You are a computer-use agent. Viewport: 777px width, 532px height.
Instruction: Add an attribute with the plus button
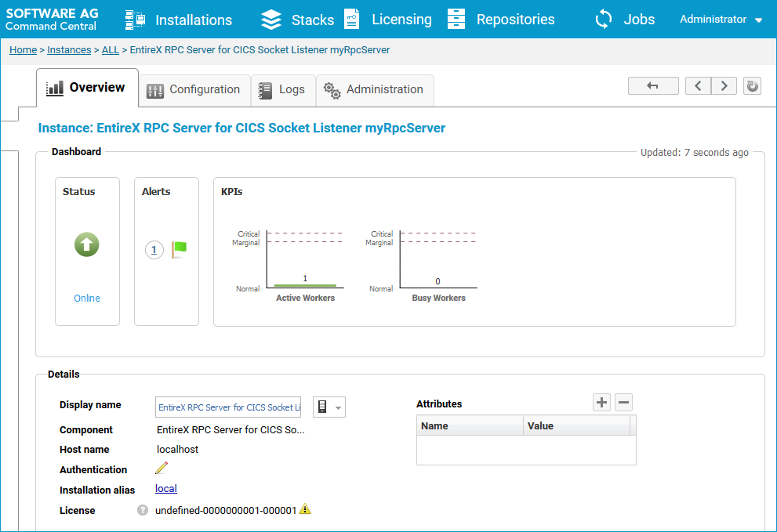click(601, 402)
